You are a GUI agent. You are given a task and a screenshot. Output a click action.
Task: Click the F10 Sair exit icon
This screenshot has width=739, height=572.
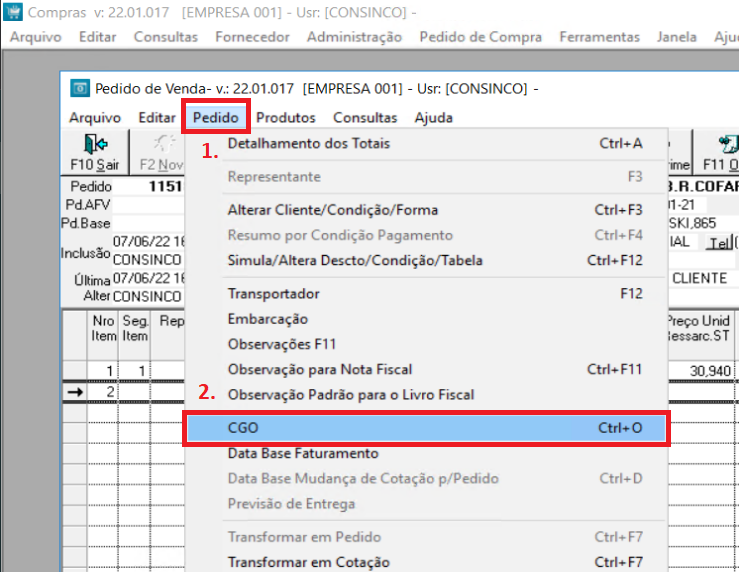(x=96, y=144)
